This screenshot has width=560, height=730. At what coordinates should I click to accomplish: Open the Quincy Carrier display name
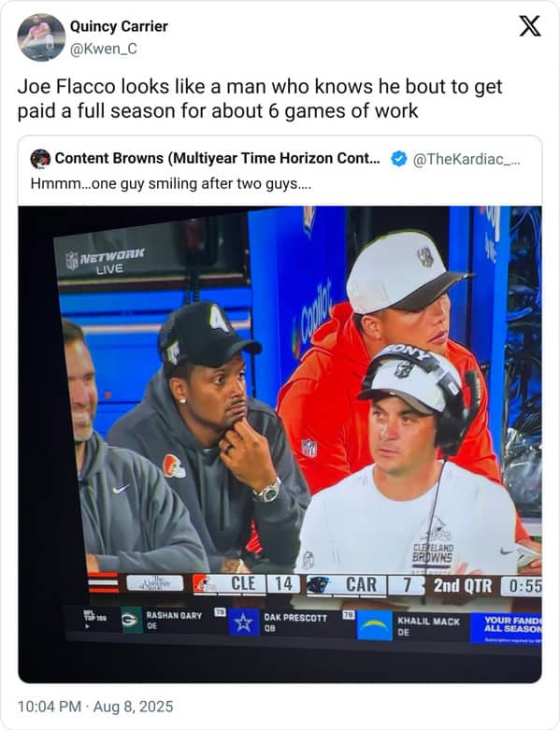pyautogui.click(x=119, y=26)
